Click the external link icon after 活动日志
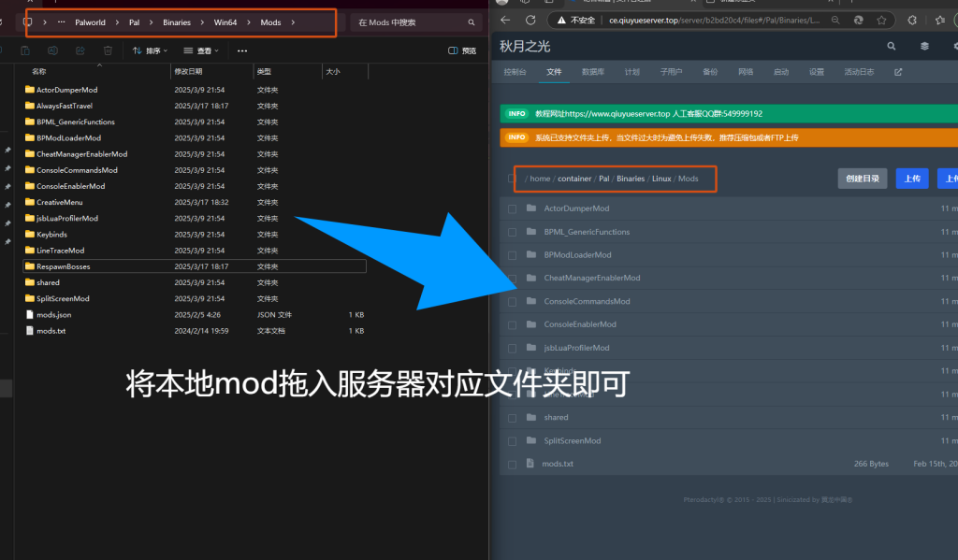 pos(898,72)
